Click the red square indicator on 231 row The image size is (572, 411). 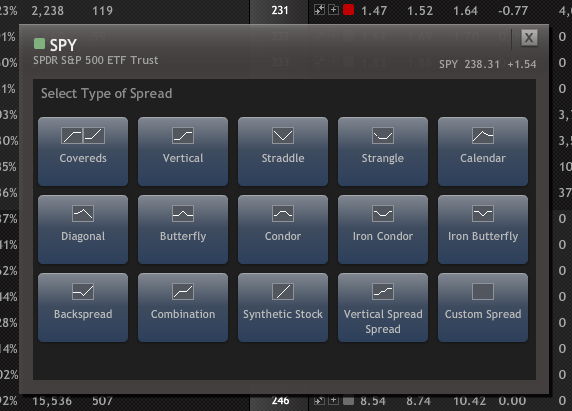tap(348, 10)
